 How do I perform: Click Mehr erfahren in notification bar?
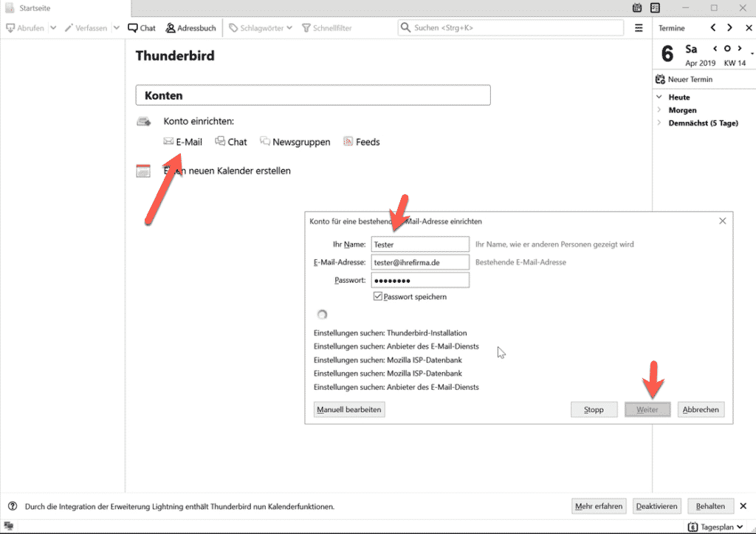[x=599, y=506]
